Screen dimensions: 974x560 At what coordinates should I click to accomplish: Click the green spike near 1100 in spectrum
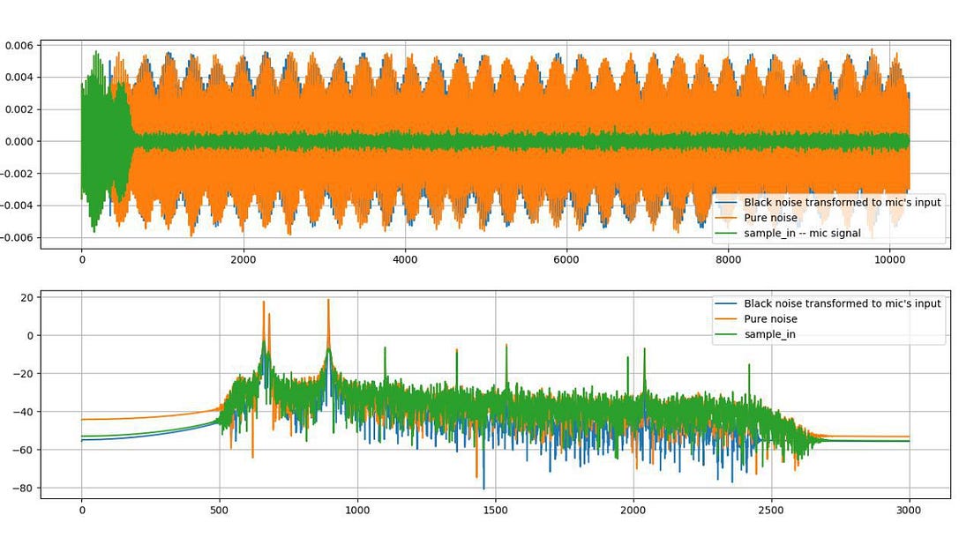click(x=385, y=350)
